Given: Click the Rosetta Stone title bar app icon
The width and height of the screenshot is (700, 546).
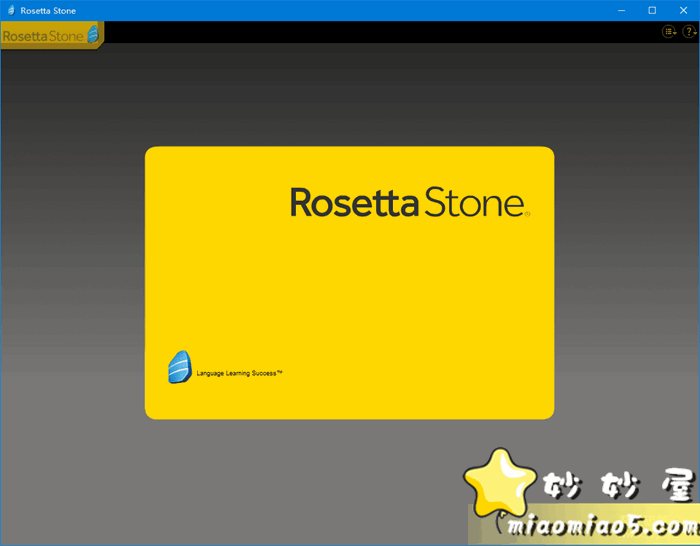Looking at the screenshot, I should tap(10, 10).
